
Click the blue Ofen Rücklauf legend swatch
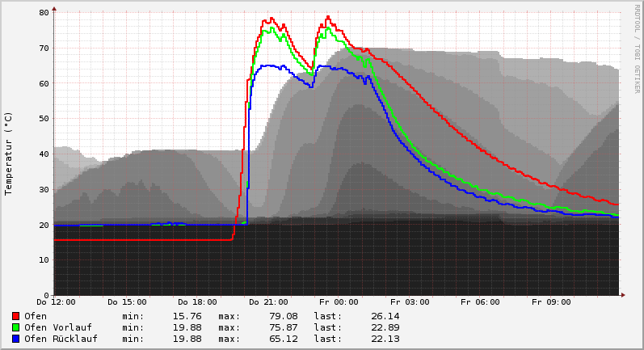tap(15, 339)
